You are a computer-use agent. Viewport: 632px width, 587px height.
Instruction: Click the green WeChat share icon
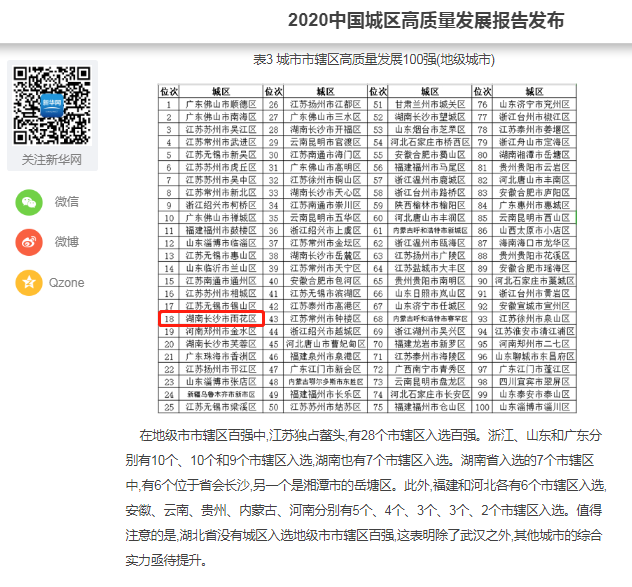click(x=29, y=202)
